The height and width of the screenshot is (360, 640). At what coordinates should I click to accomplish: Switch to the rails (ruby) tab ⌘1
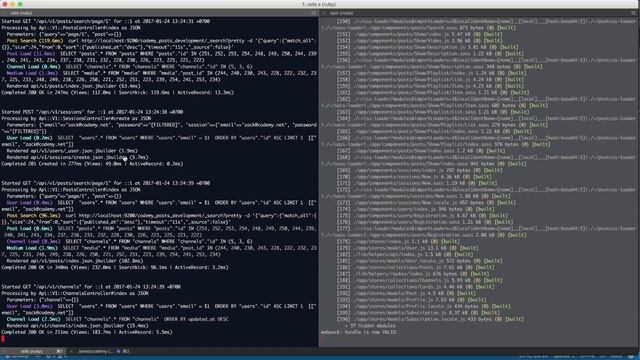point(33,351)
